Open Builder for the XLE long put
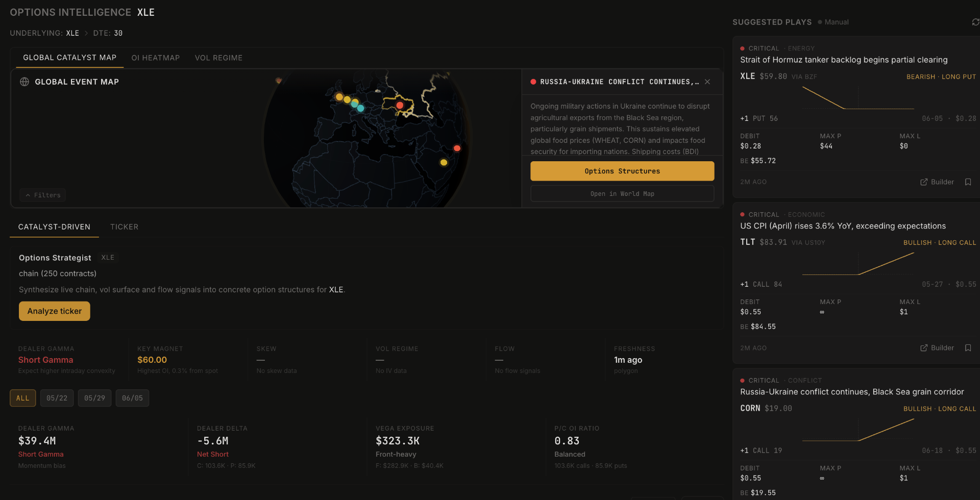This screenshot has height=500, width=980. click(937, 182)
